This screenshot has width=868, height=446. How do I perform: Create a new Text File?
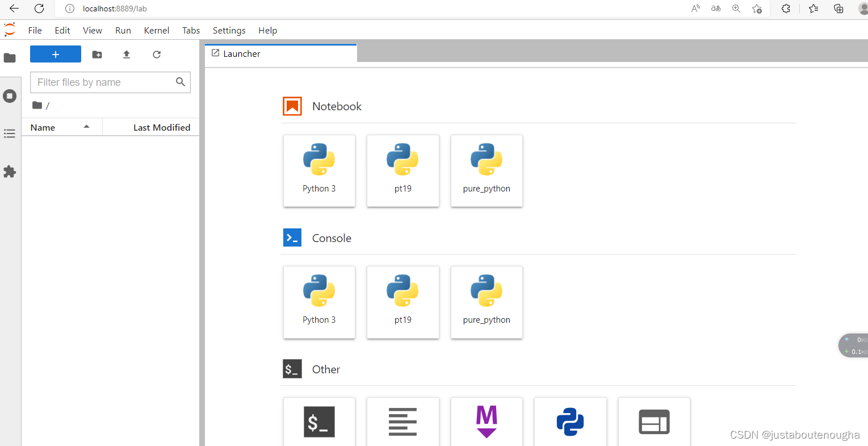coord(403,422)
